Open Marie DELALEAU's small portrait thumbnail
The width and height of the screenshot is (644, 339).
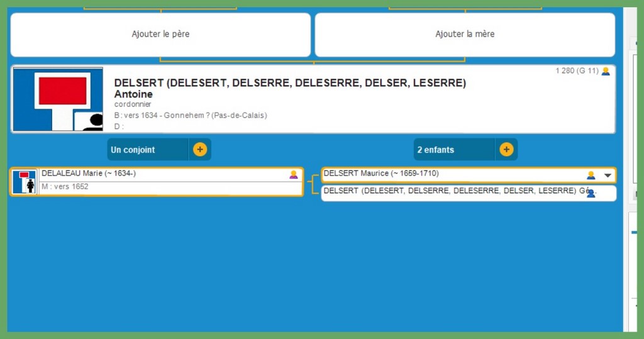(x=24, y=182)
